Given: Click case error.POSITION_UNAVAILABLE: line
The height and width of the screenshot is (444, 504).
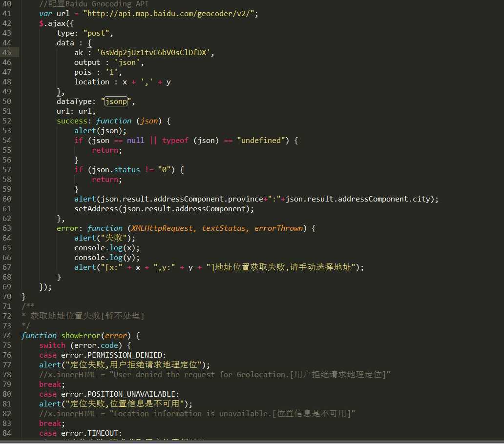Looking at the screenshot, I should click(x=109, y=394).
